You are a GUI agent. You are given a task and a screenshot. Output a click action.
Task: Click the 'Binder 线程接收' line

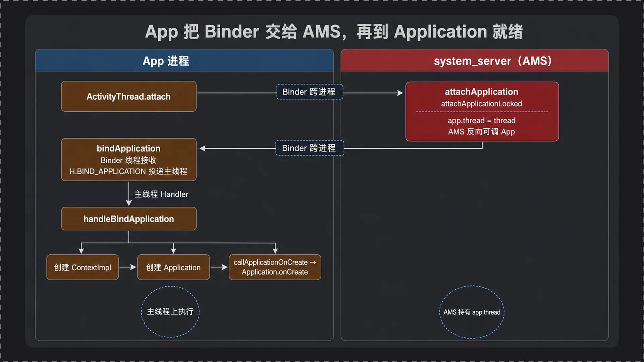pos(128,160)
